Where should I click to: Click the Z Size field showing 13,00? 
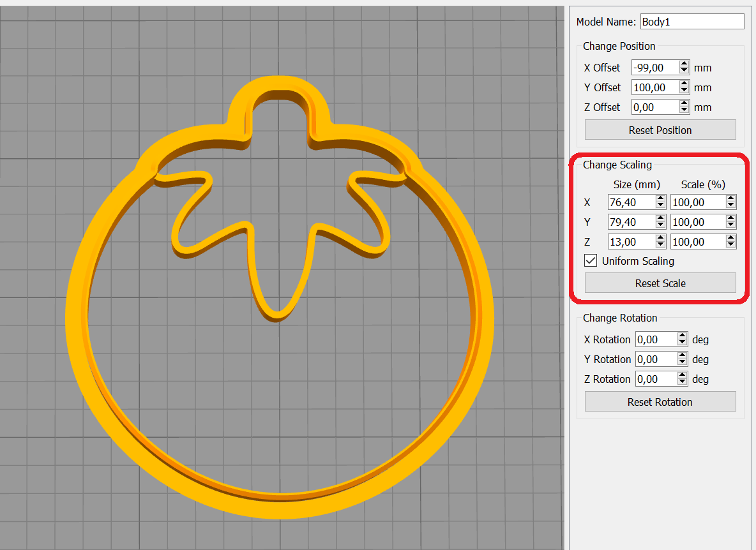631,242
